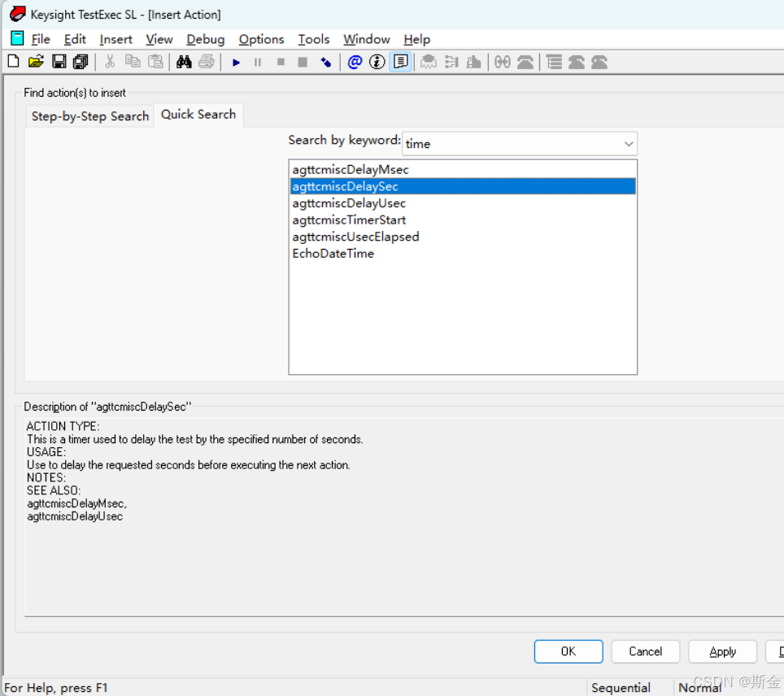Open the File menu

pos(41,39)
